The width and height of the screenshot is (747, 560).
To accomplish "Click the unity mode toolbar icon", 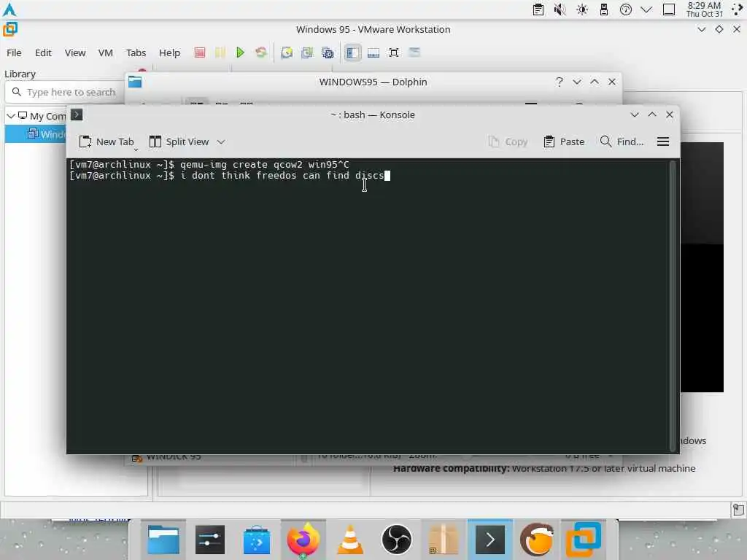I will pos(414,52).
